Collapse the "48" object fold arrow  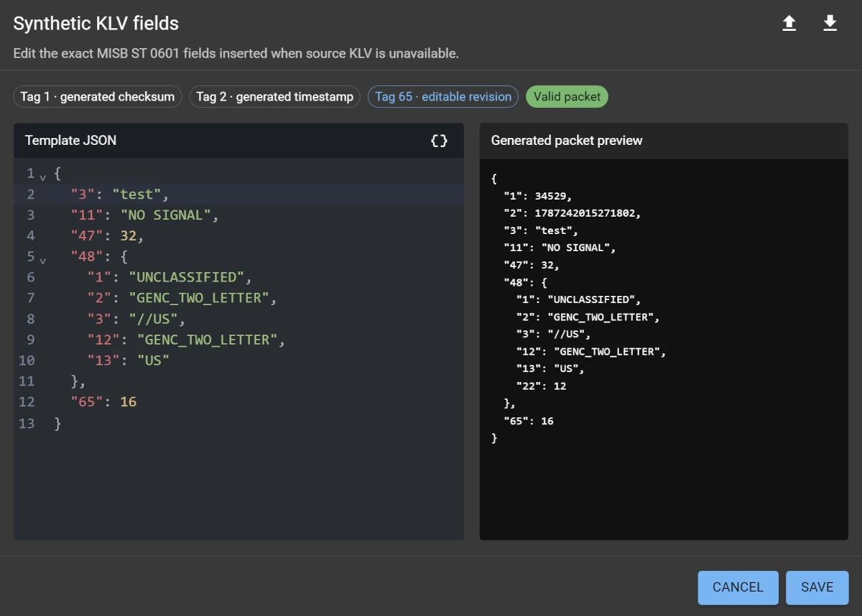tap(42, 259)
